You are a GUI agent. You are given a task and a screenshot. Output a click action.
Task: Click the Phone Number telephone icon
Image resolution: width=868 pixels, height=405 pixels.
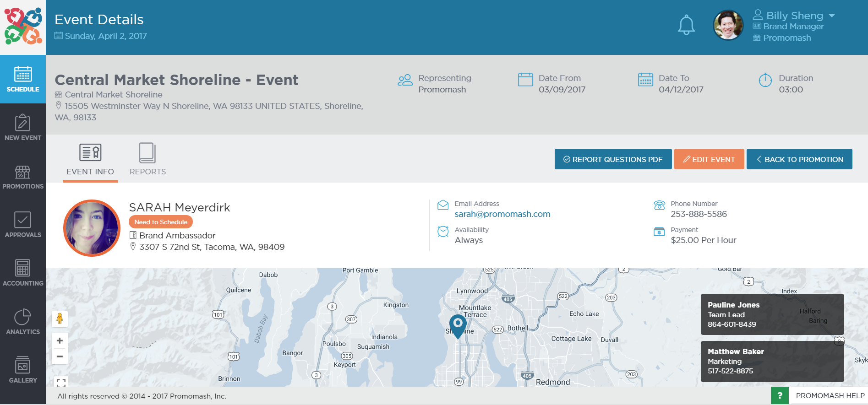point(659,205)
